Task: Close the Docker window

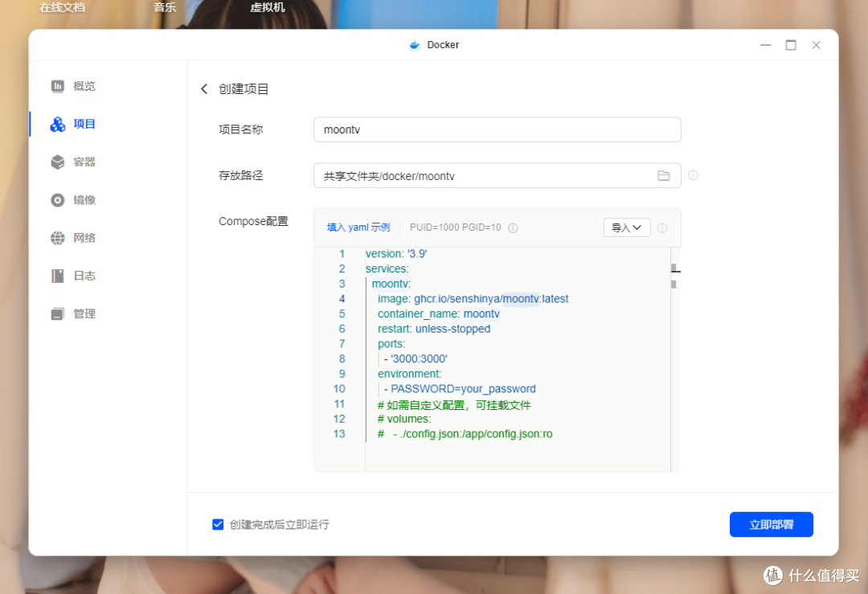Action: [816, 45]
